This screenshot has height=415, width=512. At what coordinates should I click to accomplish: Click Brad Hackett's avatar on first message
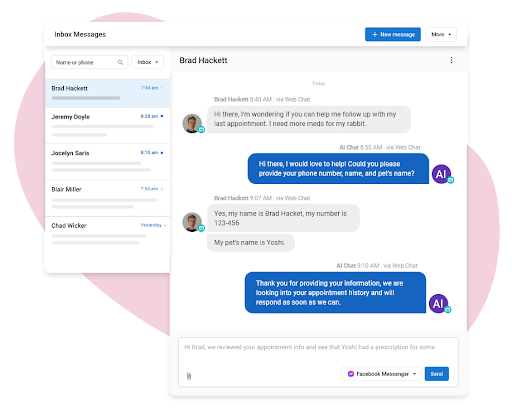pyautogui.click(x=192, y=123)
